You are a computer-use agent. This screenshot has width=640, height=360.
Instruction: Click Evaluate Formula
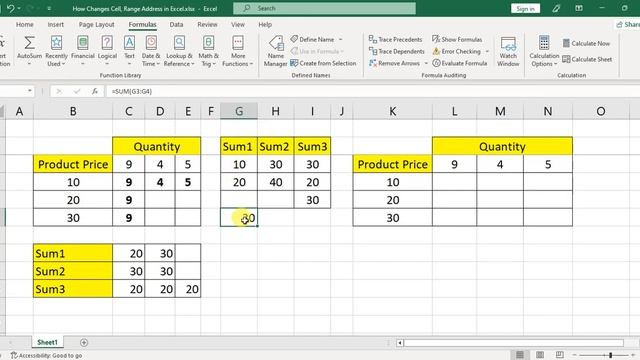[460, 63]
